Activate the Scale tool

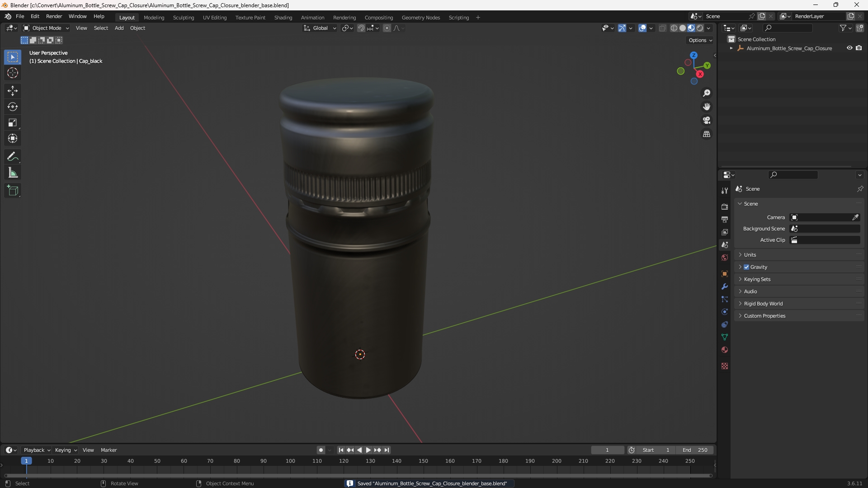click(13, 122)
